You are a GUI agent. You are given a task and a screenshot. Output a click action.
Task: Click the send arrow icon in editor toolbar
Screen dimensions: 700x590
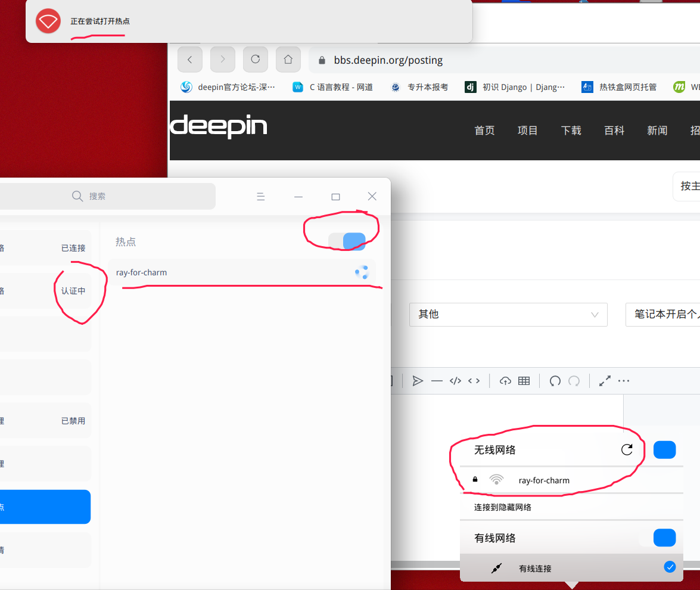pos(418,381)
